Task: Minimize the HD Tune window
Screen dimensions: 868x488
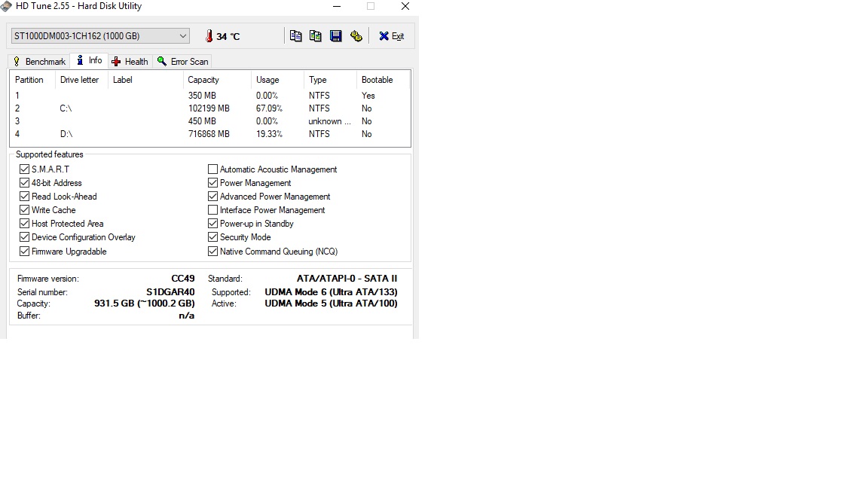Action: point(337,6)
